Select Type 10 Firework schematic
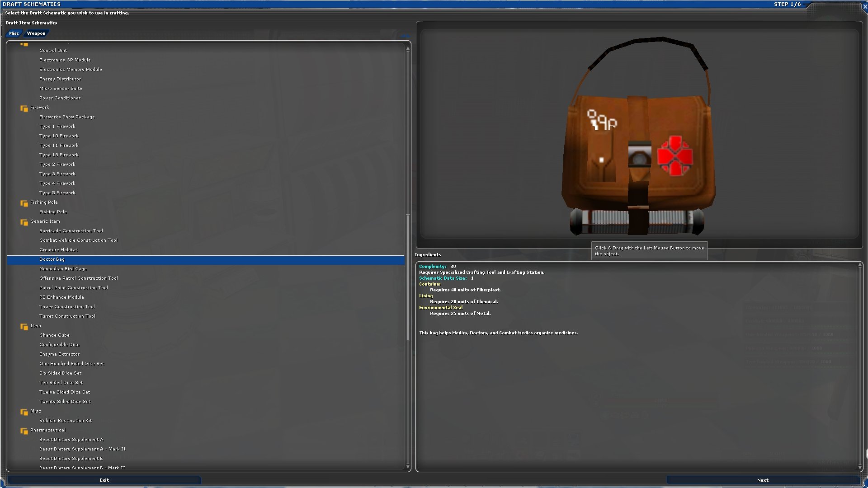 59,136
